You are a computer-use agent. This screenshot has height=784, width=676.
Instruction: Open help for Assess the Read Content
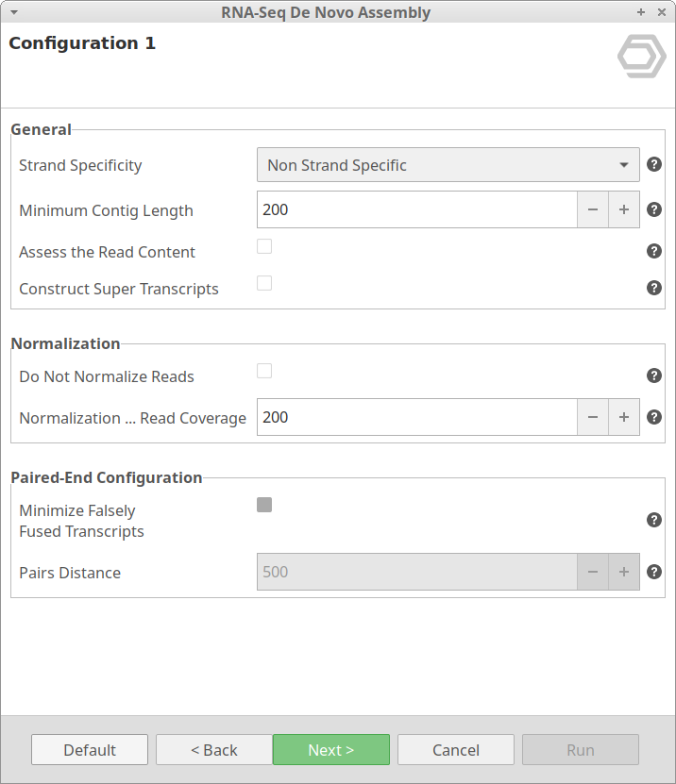click(654, 252)
